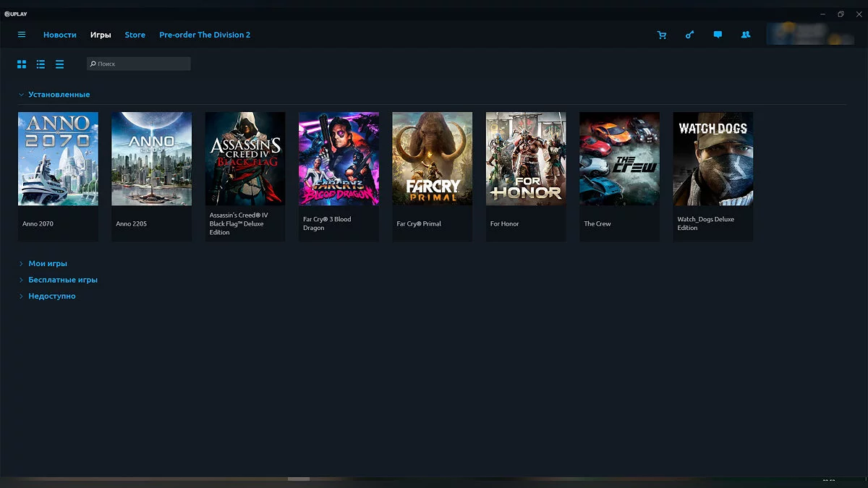This screenshot has width=868, height=488.
Task: Open the Anno 2070 cover
Action: pyautogui.click(x=58, y=159)
